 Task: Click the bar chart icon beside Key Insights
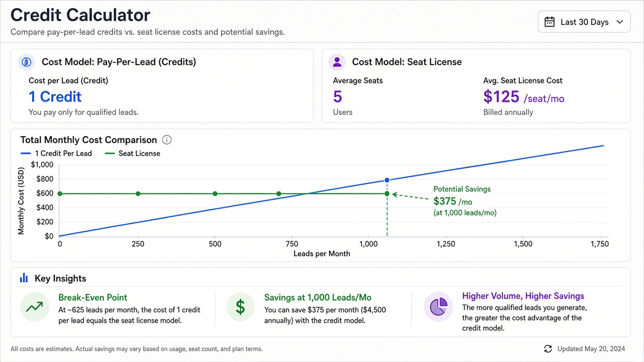24,278
